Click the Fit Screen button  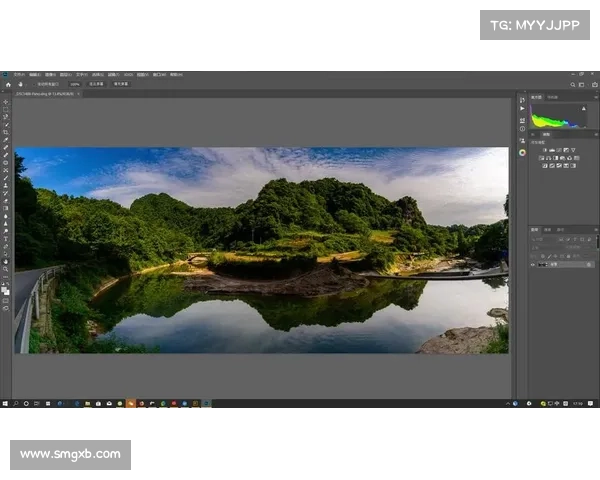coord(97,84)
